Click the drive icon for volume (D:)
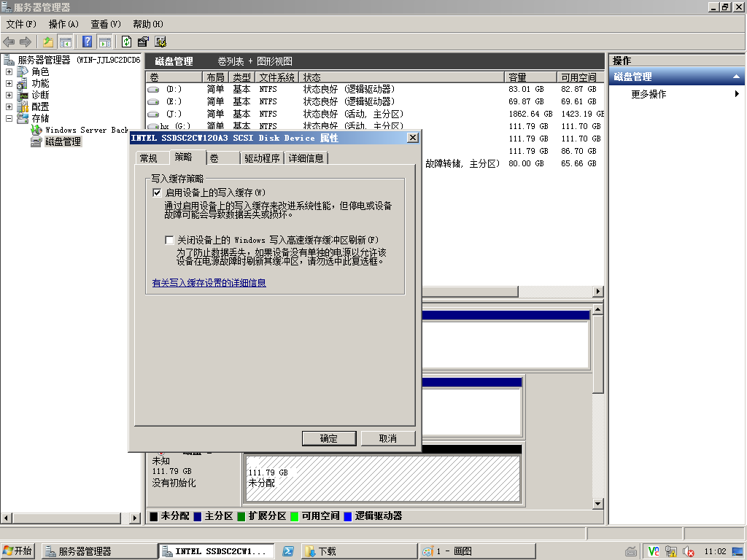 click(153, 89)
